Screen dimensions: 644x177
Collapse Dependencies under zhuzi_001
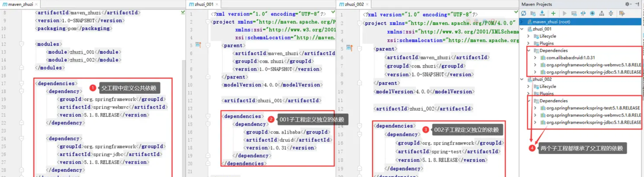pyautogui.click(x=529, y=51)
